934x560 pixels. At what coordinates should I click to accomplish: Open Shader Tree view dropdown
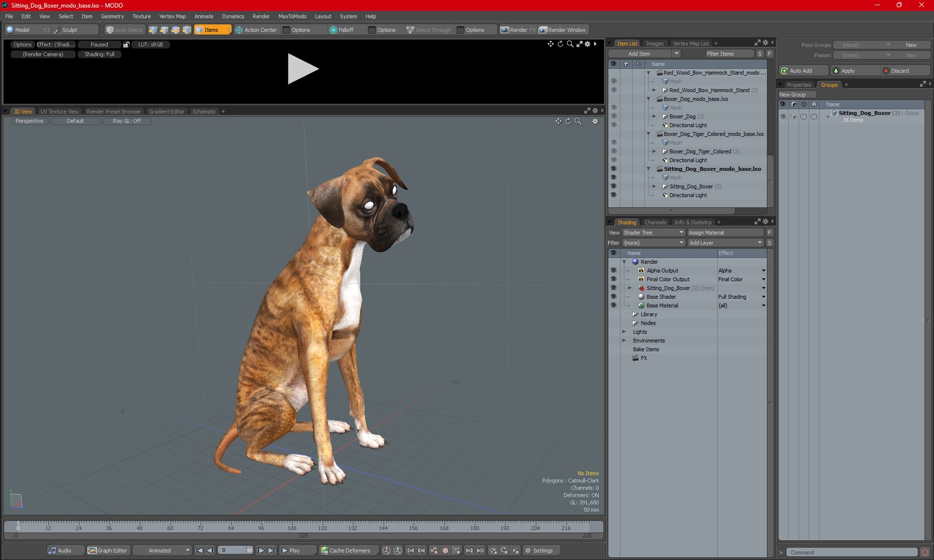654,233
